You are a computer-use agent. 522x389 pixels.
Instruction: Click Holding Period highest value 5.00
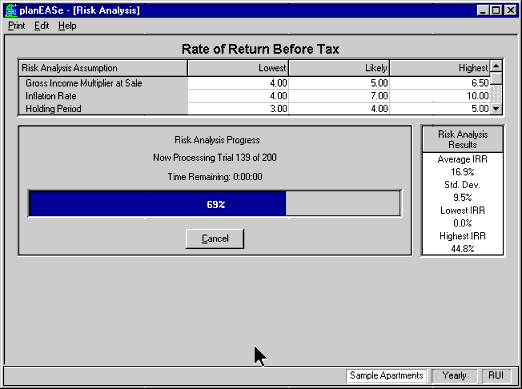coord(440,109)
